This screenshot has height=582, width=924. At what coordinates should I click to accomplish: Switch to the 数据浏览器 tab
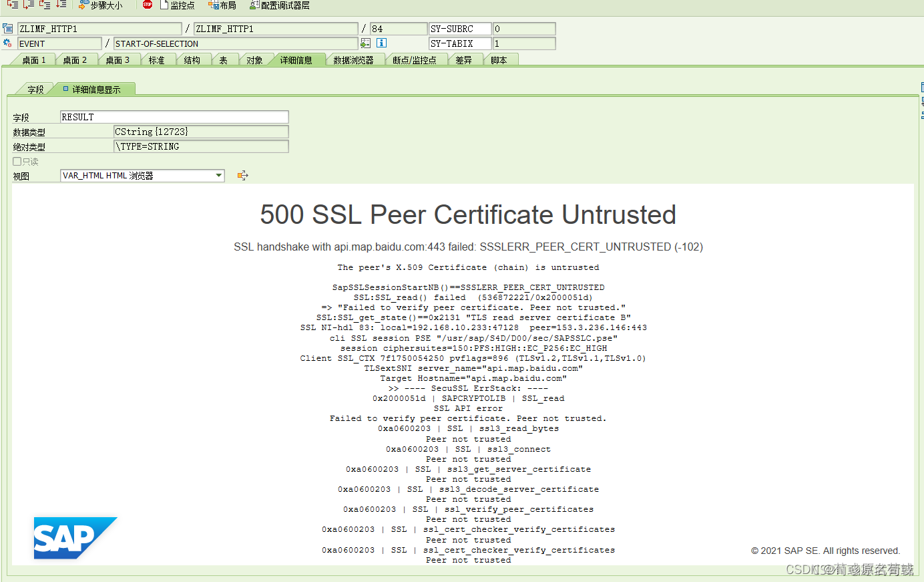[x=354, y=60]
